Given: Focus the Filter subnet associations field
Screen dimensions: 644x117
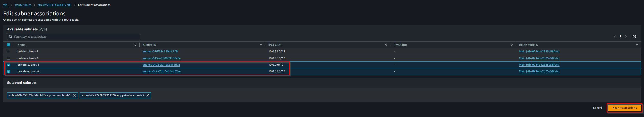Looking at the screenshot, I should pos(74,37).
